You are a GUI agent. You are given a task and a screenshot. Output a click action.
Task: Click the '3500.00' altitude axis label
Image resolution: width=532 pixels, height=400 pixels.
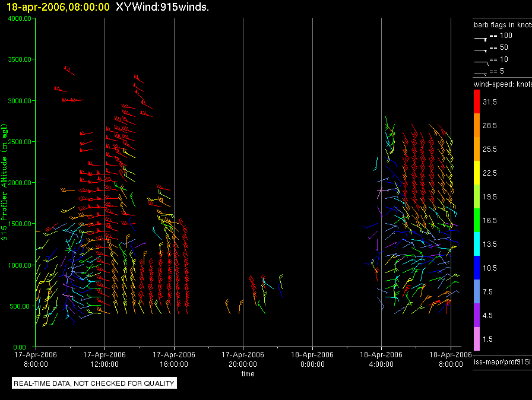pos(20,59)
